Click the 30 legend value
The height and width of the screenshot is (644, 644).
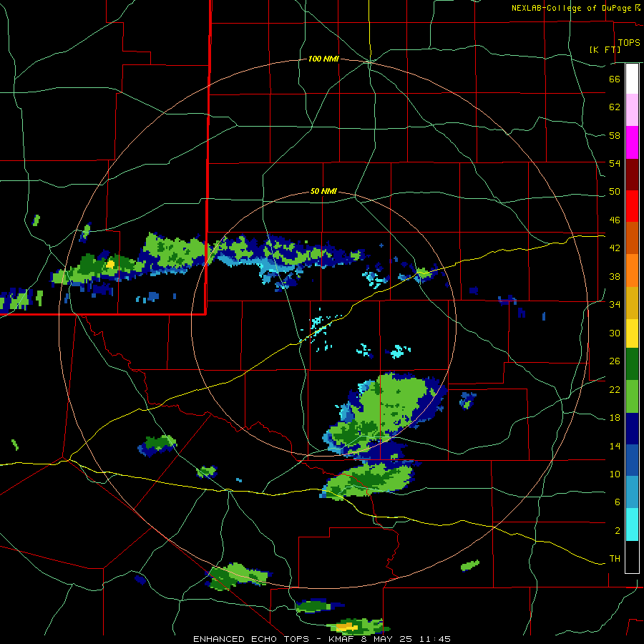point(615,333)
